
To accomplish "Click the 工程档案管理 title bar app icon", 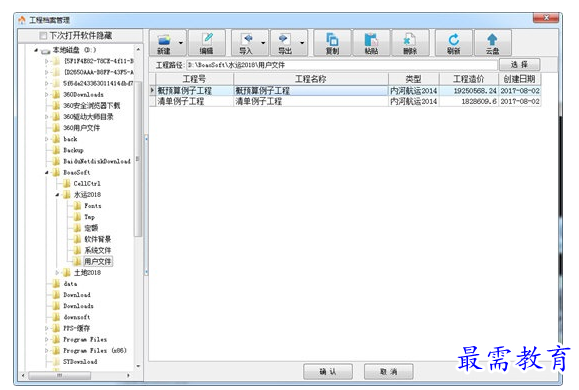I will [22, 20].
